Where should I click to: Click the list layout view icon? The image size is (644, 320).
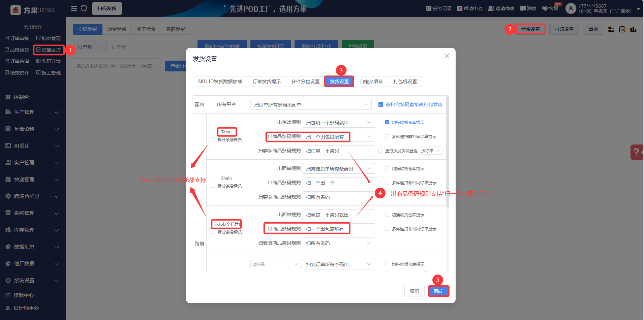(x=611, y=29)
